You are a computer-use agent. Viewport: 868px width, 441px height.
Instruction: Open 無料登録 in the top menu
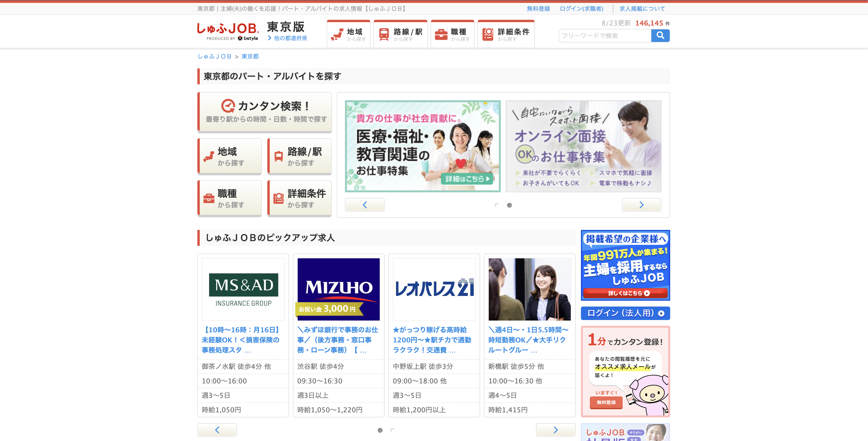(538, 8)
